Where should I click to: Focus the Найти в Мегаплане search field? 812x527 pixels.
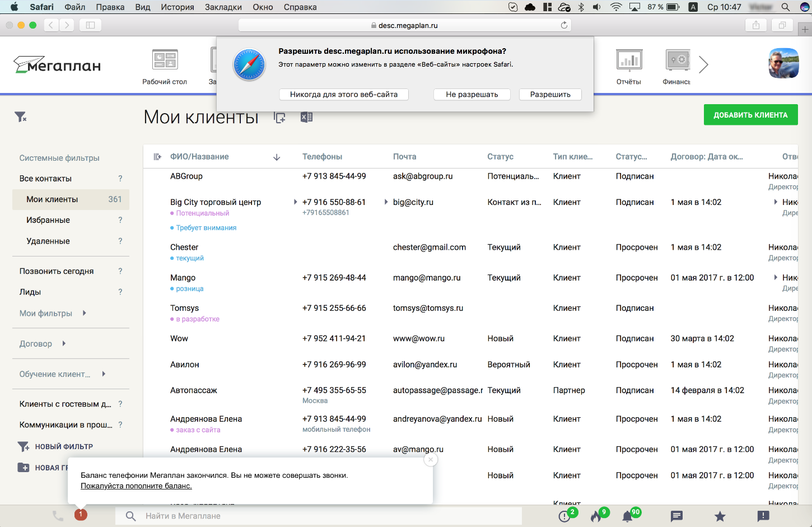click(318, 516)
